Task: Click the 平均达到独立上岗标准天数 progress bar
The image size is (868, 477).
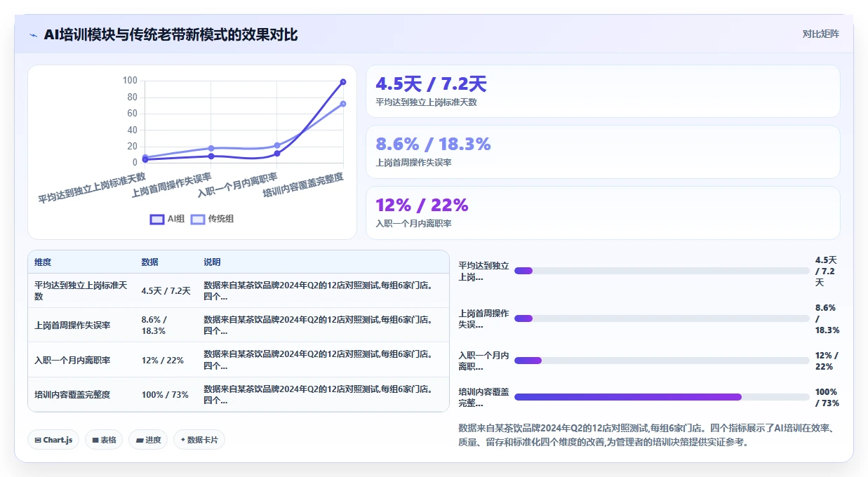Action: point(662,271)
